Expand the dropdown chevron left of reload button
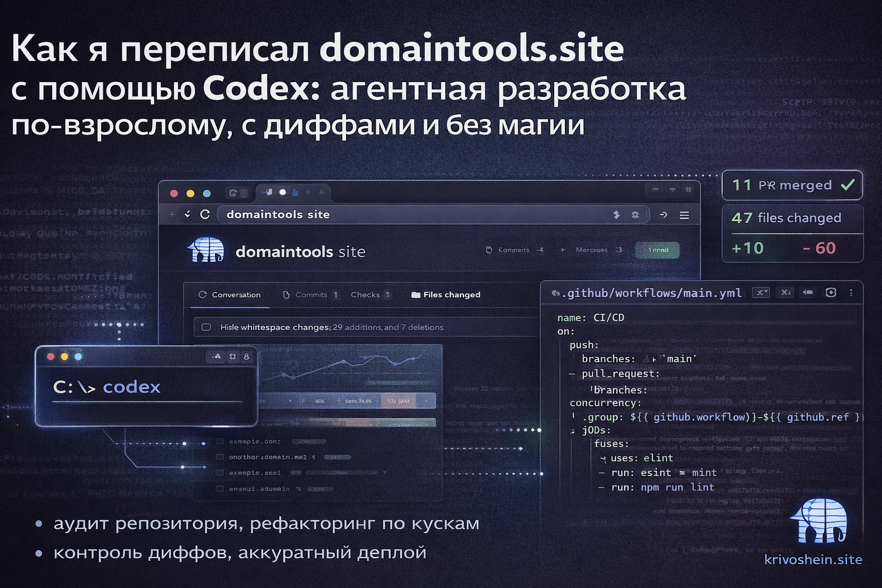The height and width of the screenshot is (588, 882). (187, 214)
